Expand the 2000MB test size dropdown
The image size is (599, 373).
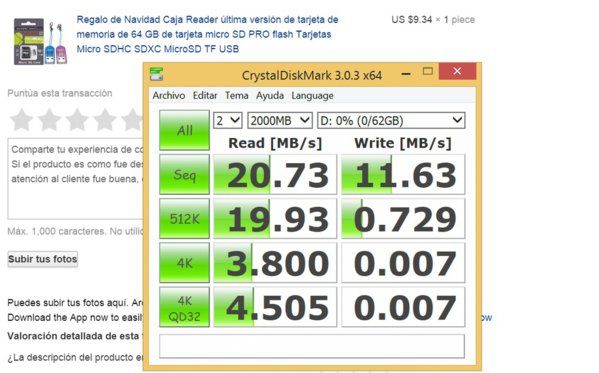[x=280, y=120]
